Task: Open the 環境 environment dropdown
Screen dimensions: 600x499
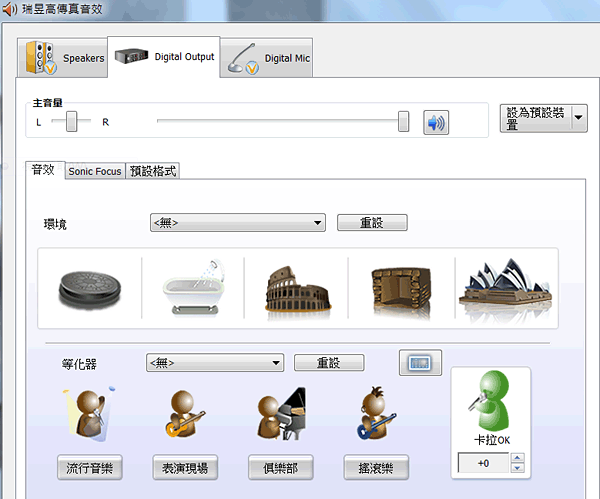Action: 238,223
